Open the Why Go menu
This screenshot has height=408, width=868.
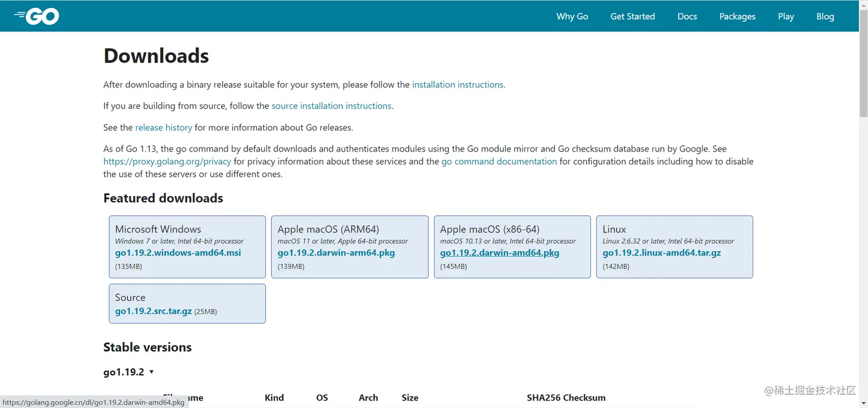[572, 16]
